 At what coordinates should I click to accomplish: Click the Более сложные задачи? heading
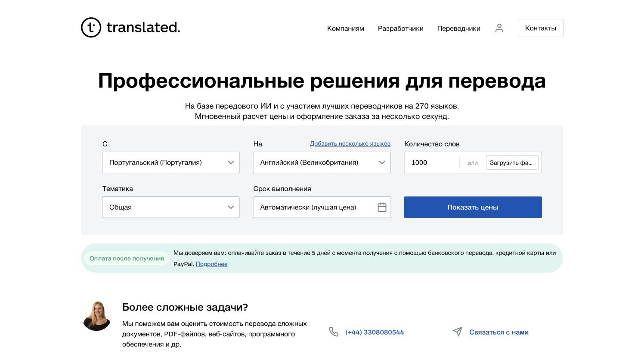[185, 307]
